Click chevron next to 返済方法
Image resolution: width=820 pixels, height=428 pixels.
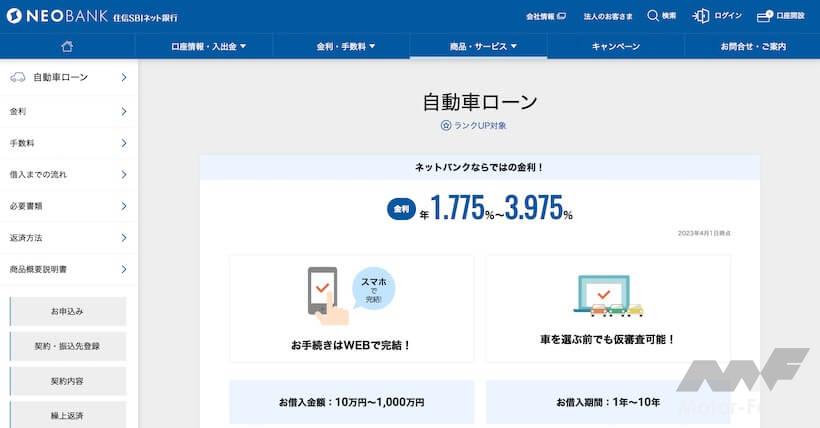click(124, 238)
